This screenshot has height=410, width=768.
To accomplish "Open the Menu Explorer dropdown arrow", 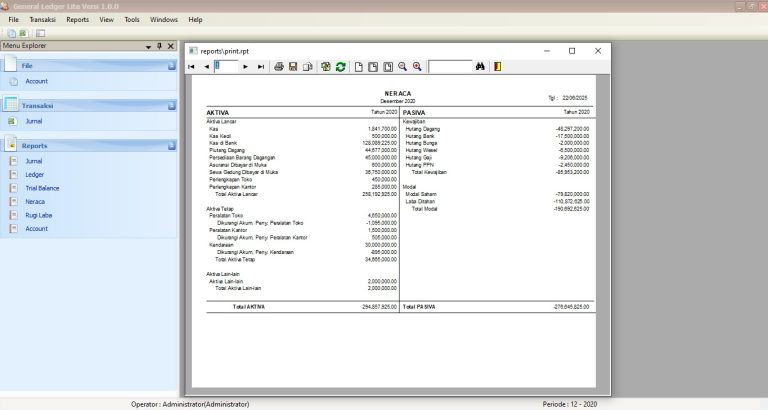I will [148, 46].
